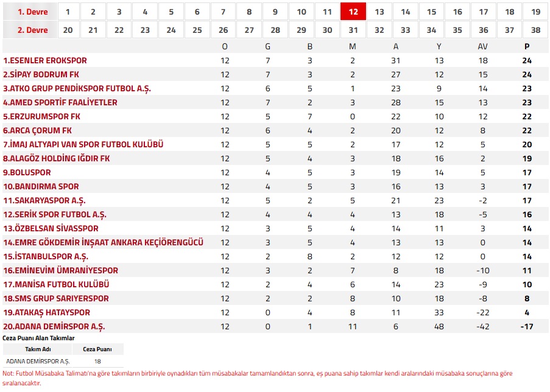Screen dimensions: 550x392
Task: Open İstanbulspor A.Ş. team page
Action: coord(46,257)
